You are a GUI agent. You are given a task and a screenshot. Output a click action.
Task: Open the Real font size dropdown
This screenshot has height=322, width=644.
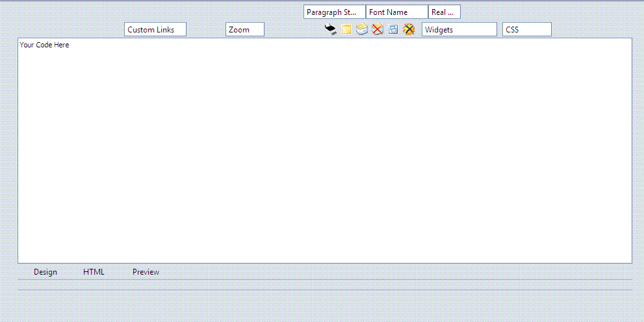444,12
